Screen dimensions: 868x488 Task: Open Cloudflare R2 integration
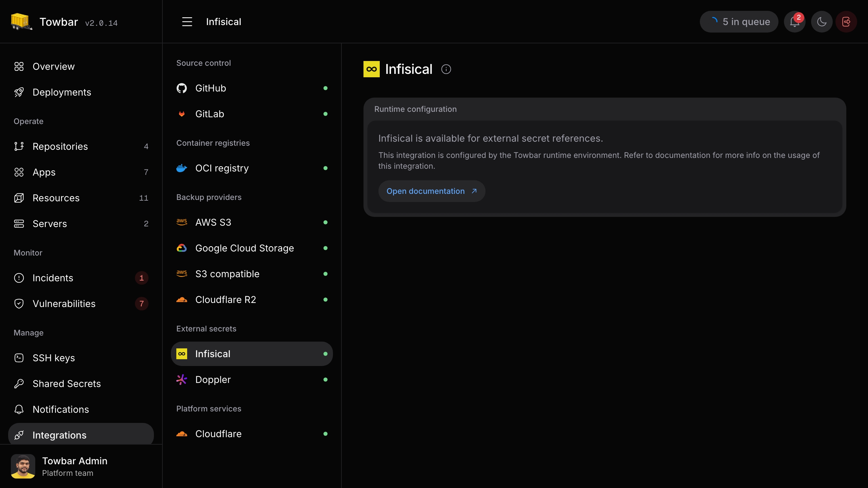[x=252, y=300]
